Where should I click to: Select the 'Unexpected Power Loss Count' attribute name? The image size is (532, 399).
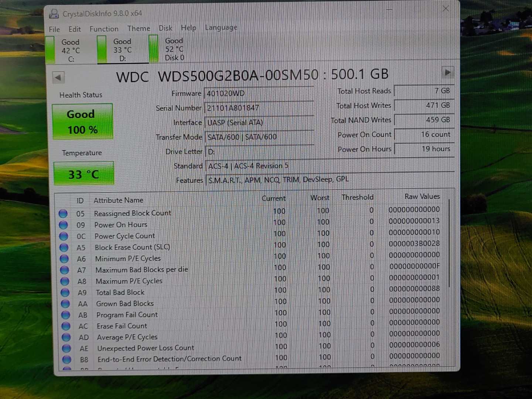(146, 348)
